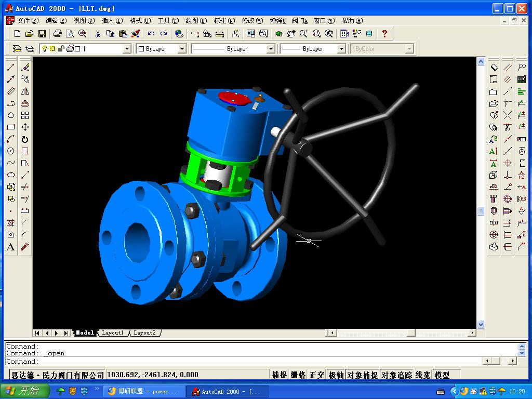This screenshot has height=399, width=532.
Task: Select the Arc draw tool
Action: [11, 139]
